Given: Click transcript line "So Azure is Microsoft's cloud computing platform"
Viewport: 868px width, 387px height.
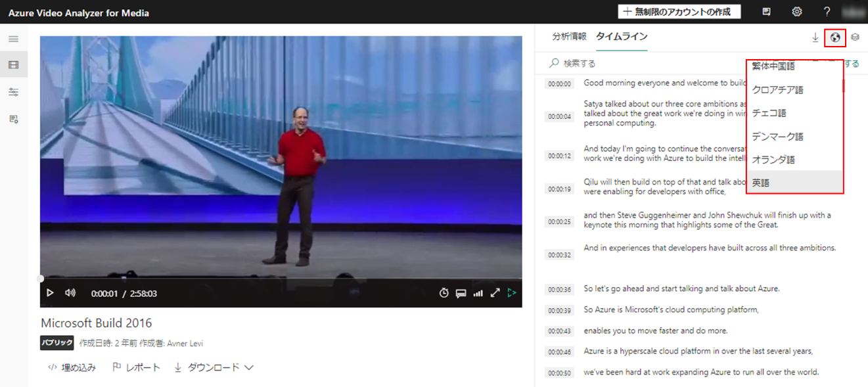Looking at the screenshot, I should point(672,309).
